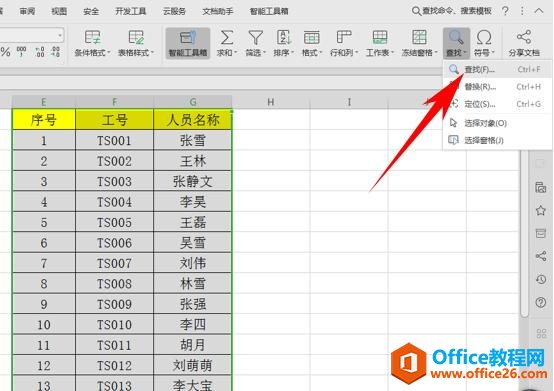The height and width of the screenshot is (391, 554).
Task: Select the 序号 header cell
Action: coord(44,120)
